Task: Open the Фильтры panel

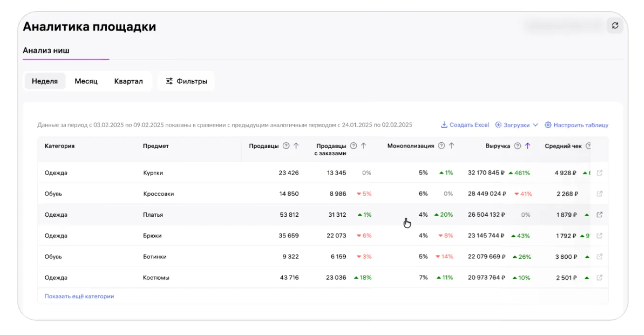Action: click(x=187, y=81)
